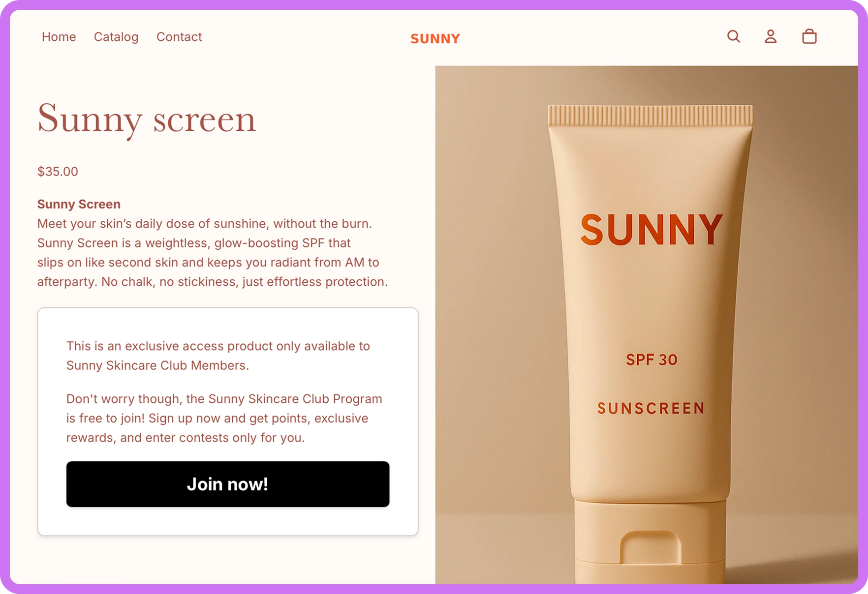Click the product description paragraph

tap(213, 253)
